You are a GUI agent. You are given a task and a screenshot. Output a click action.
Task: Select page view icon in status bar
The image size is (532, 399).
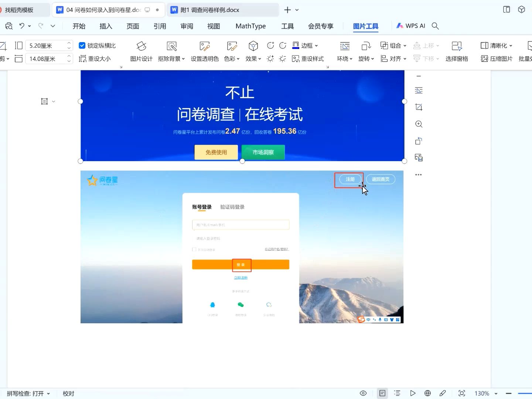[382, 393]
